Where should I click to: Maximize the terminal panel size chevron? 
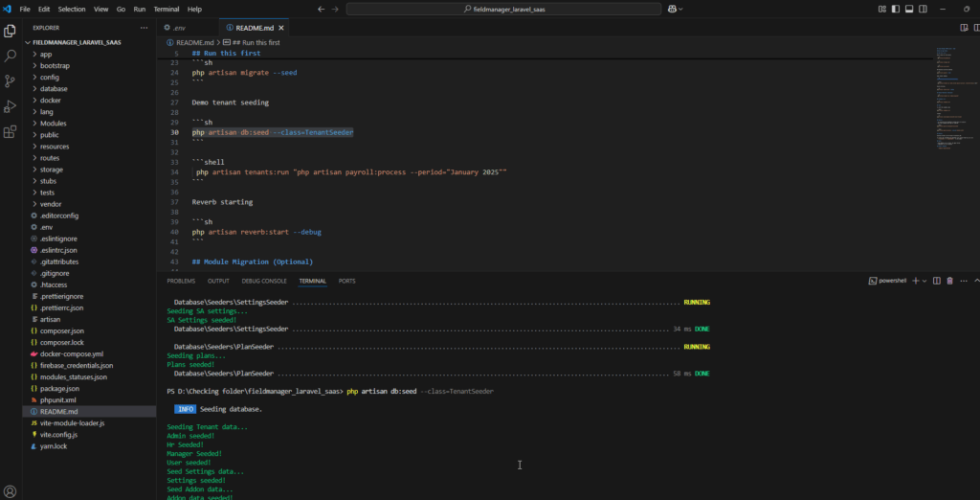[976, 281]
